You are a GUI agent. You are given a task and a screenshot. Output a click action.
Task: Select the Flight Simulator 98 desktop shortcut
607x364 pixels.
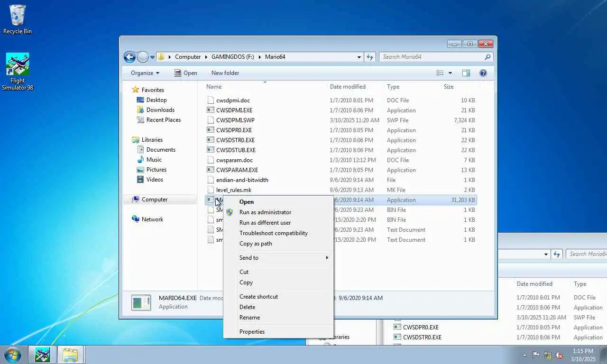pyautogui.click(x=18, y=72)
